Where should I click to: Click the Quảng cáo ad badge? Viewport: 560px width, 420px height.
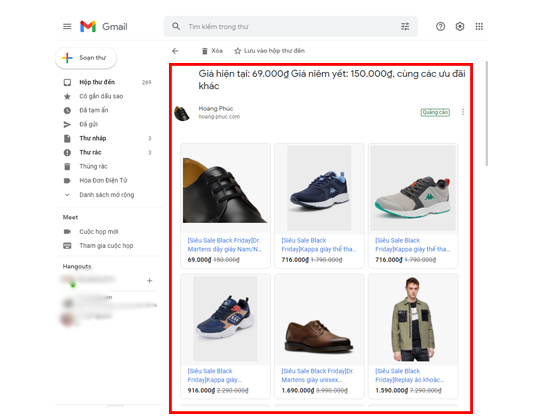(435, 112)
